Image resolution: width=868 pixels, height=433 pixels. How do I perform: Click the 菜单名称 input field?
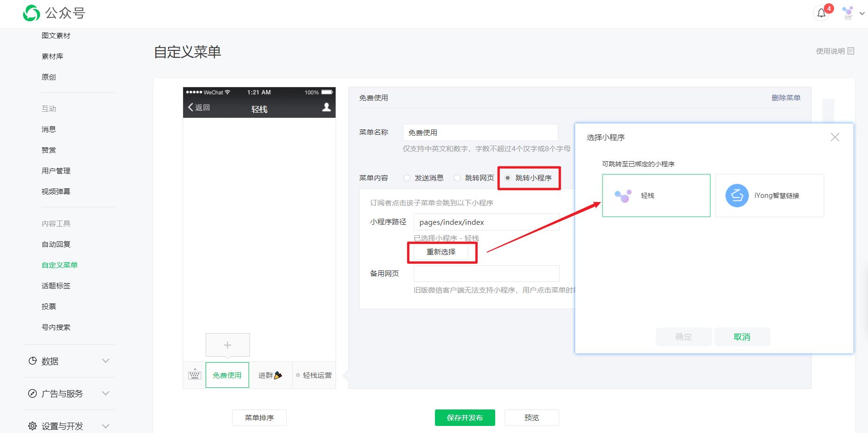[x=480, y=132]
